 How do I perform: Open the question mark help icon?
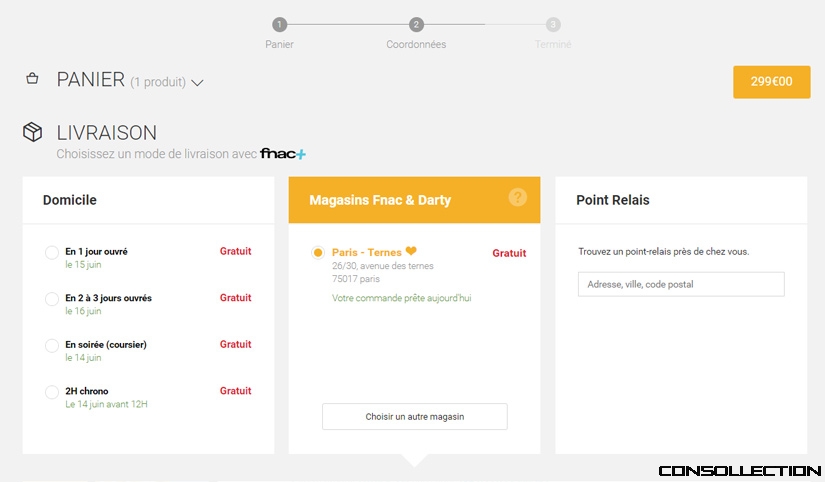click(x=518, y=197)
